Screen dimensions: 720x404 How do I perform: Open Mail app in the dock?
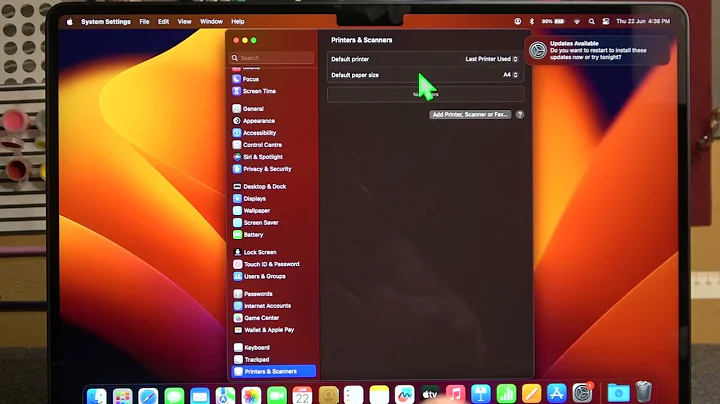(200, 395)
